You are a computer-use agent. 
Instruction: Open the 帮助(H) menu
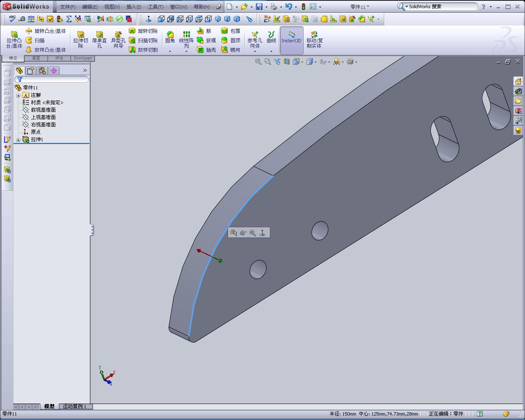pyautogui.click(x=201, y=7)
